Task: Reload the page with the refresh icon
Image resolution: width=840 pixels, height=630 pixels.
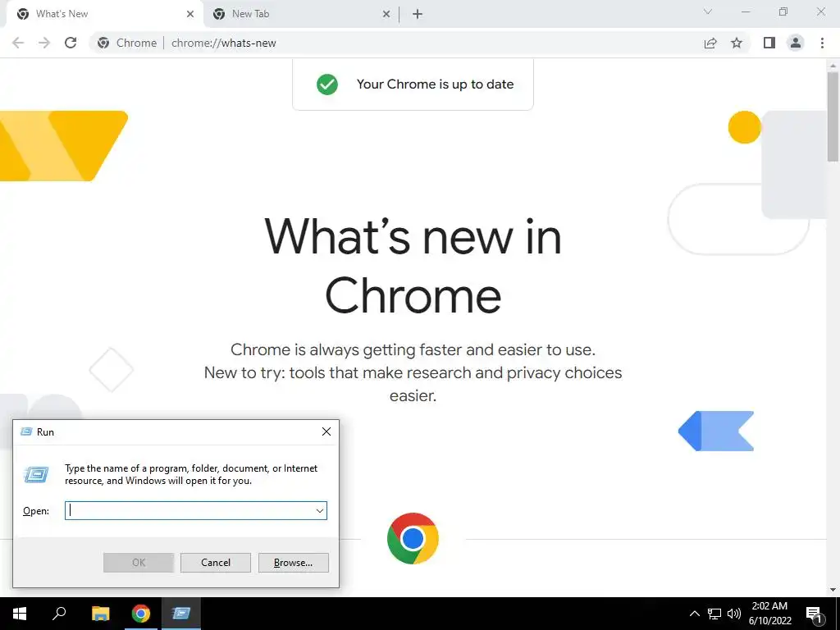Action: [71, 43]
